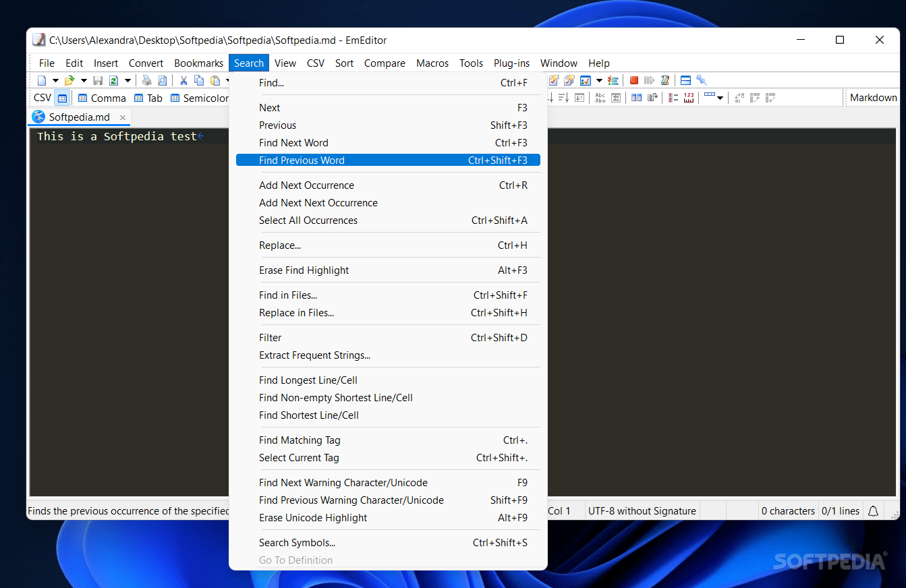This screenshot has height=588, width=906.
Task: Expand the ruler/headings dropdown arrow
Action: (x=720, y=98)
